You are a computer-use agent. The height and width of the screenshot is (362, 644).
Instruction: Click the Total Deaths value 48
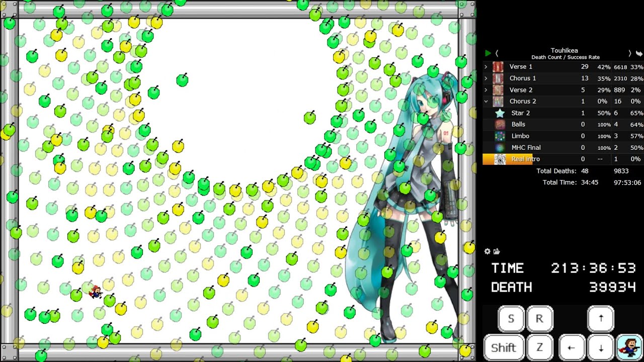point(585,171)
